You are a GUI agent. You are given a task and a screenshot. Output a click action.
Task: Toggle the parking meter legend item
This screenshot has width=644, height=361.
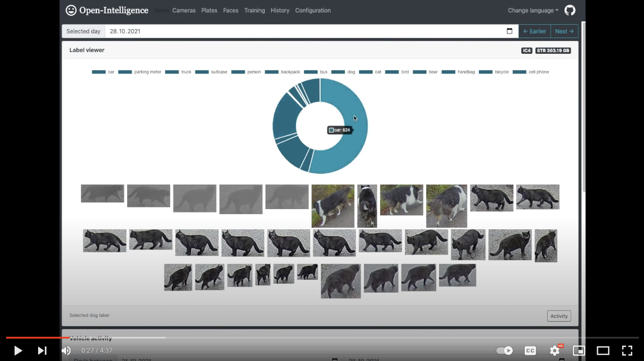139,72
